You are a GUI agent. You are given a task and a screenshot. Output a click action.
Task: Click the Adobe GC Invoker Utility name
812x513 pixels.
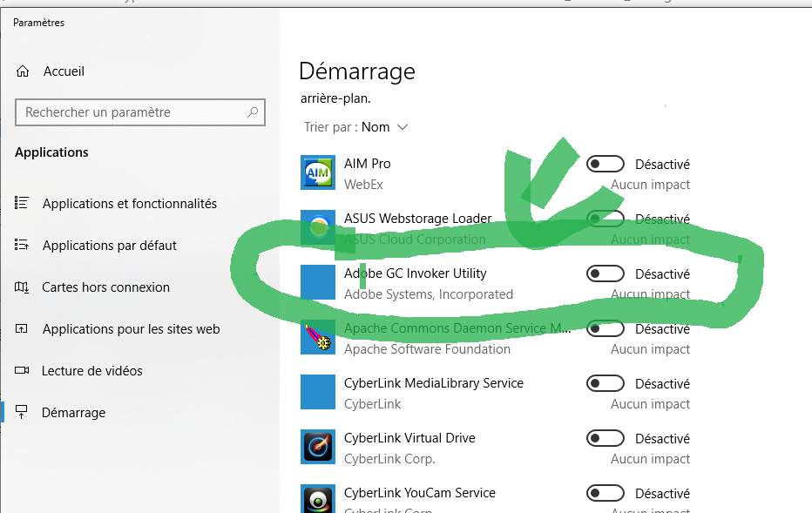click(416, 273)
